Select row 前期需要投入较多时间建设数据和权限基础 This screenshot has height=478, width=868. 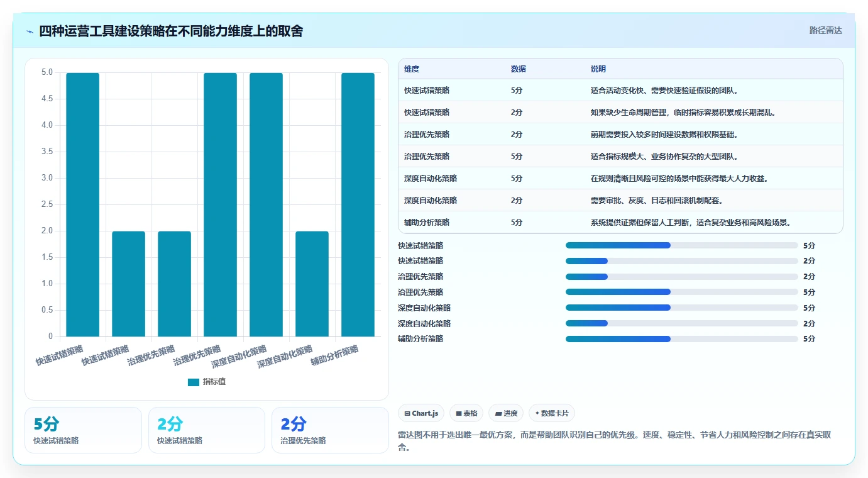[620, 134]
